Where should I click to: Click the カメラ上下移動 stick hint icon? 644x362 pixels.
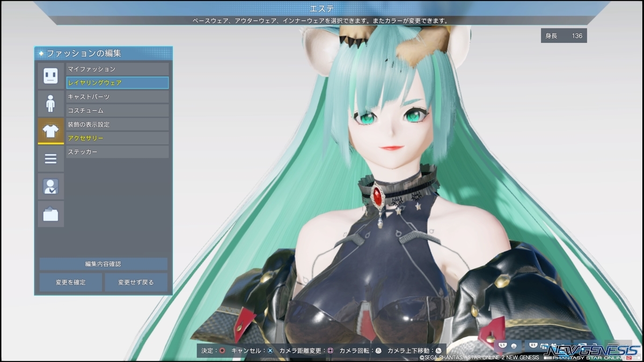click(438, 351)
